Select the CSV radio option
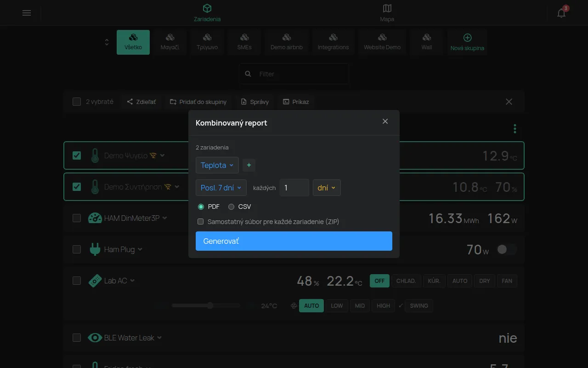The height and width of the screenshot is (368, 588). (x=231, y=207)
